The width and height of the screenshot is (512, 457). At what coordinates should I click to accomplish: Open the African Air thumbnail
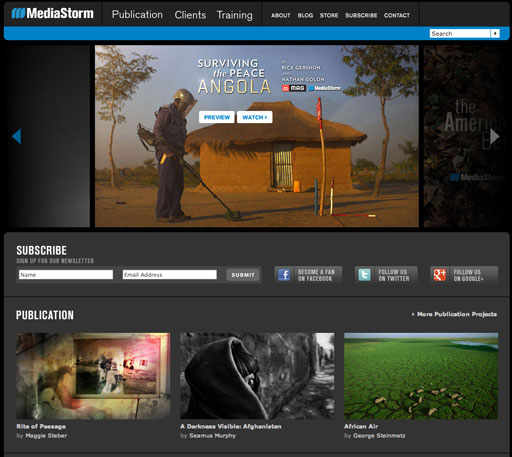pos(421,376)
